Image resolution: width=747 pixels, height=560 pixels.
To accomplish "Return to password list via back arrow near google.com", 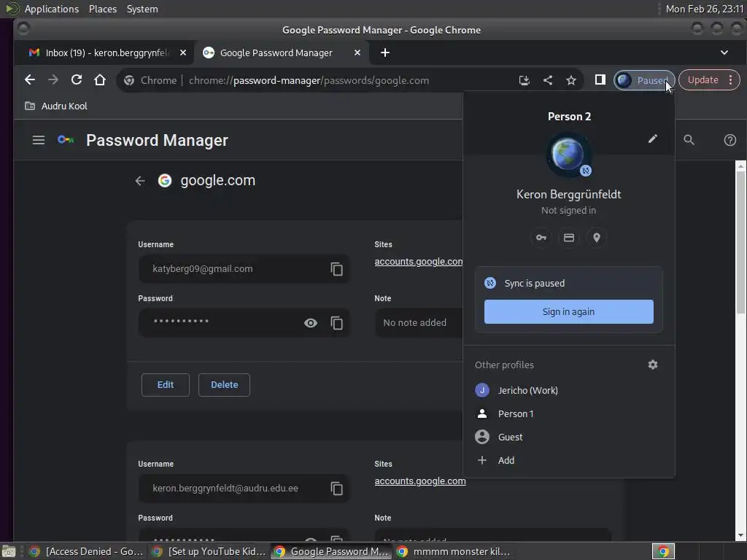I will coord(139,181).
